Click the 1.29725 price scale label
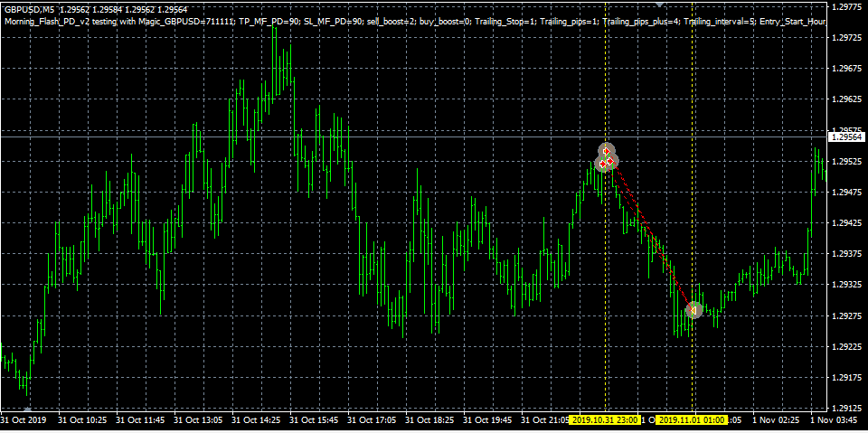The height and width of the screenshot is (433, 868). 844,38
